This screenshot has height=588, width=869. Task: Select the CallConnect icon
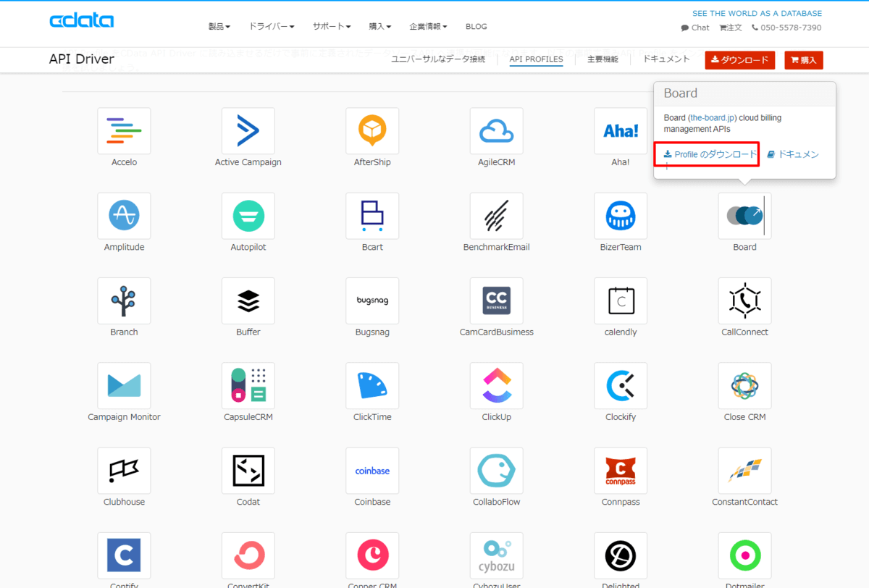pyautogui.click(x=744, y=301)
